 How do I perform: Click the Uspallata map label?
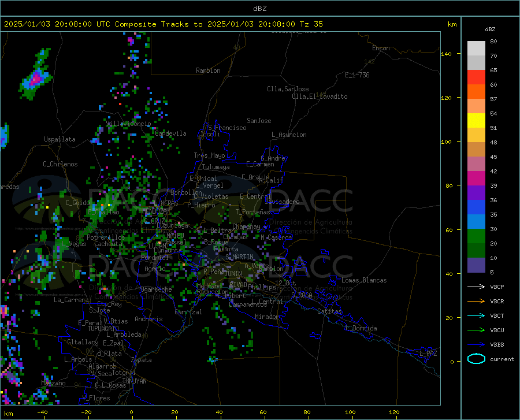(60, 139)
